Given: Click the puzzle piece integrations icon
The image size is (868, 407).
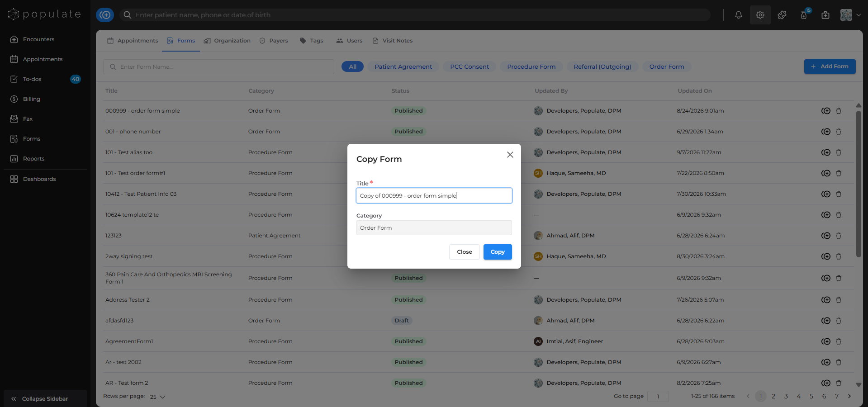Looking at the screenshot, I should point(782,15).
